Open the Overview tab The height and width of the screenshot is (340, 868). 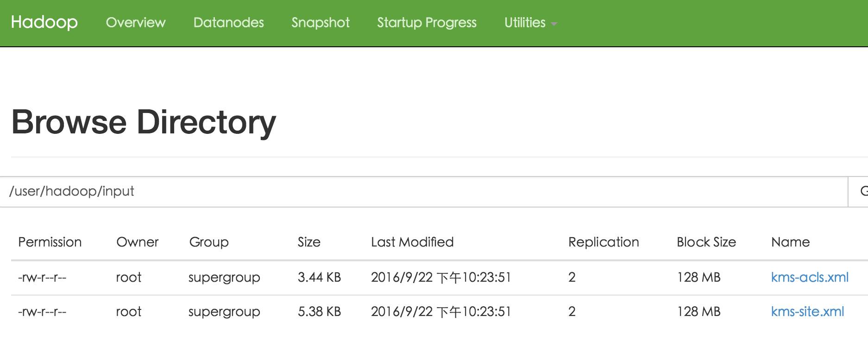(135, 23)
